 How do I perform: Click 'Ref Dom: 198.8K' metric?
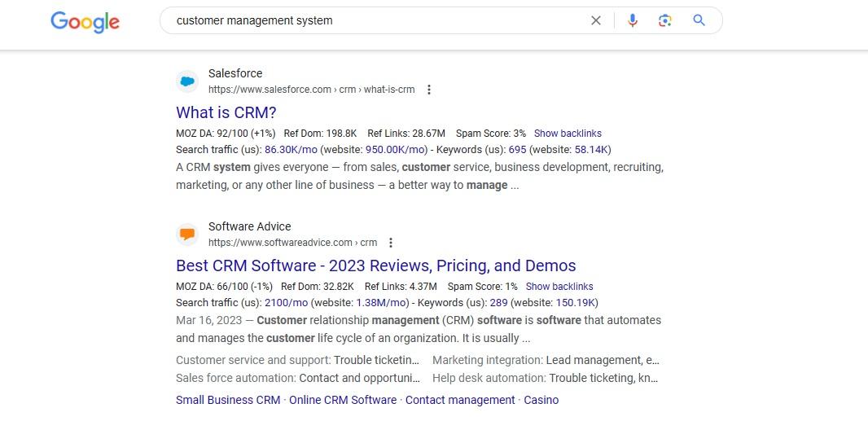(321, 134)
